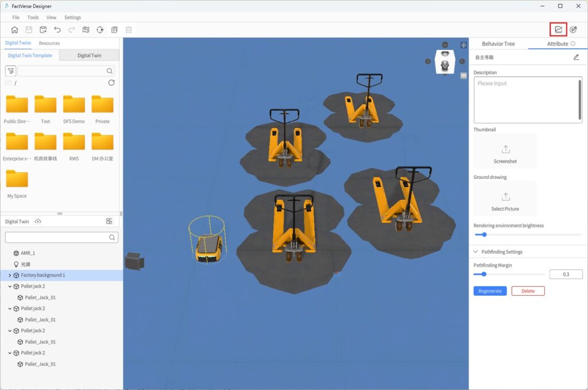This screenshot has height=390, width=588.
Task: Collapse the topmost Pallet jack 2 node
Action: [x=10, y=287]
